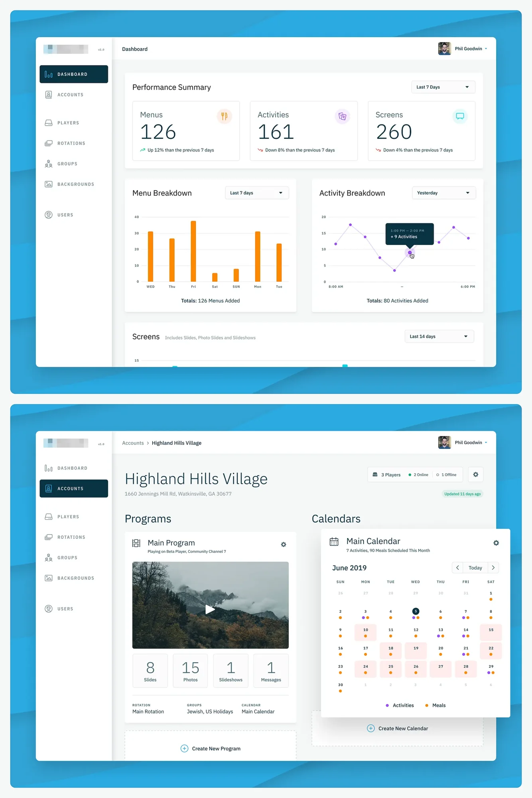Image resolution: width=532 pixels, height=798 pixels.
Task: Expand the Performance Summary Last 7 Days dropdown
Action: pyautogui.click(x=443, y=87)
